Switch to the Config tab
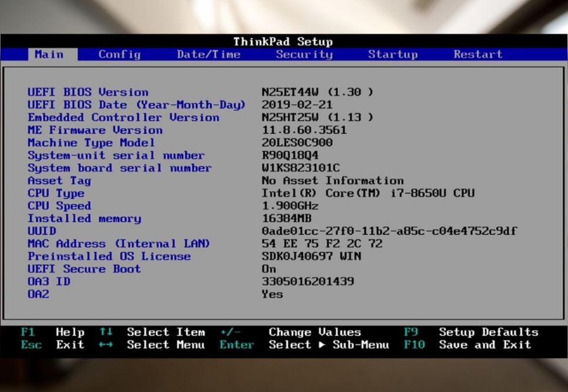This screenshot has width=568, height=392. click(x=119, y=55)
